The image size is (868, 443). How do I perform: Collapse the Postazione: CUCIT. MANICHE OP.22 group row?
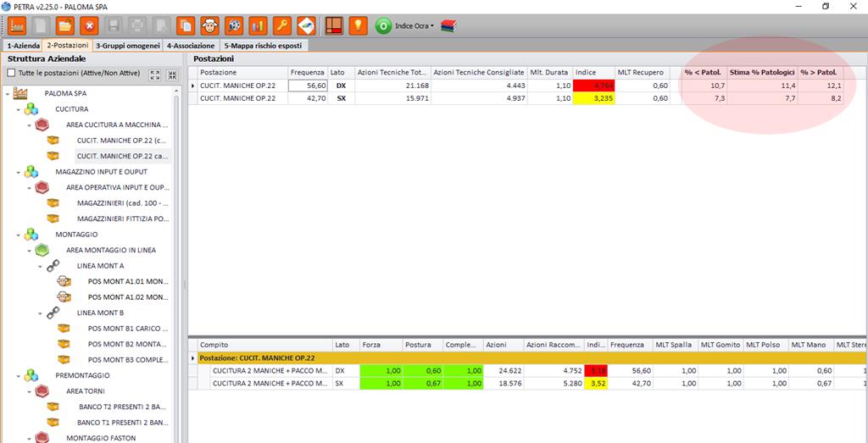point(192,358)
